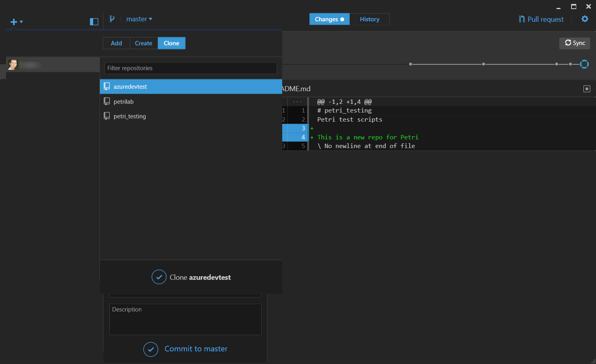This screenshot has width=596, height=364.
Task: Select the azuredevtest repository
Action: tap(191, 86)
